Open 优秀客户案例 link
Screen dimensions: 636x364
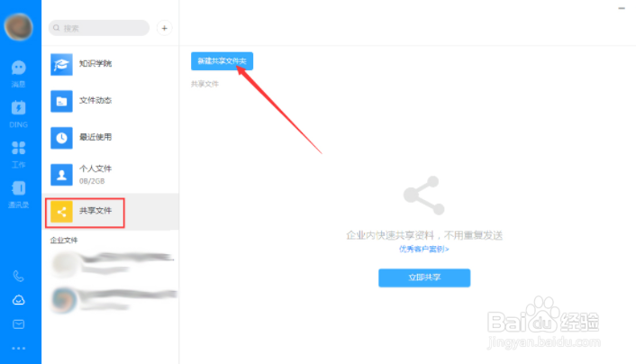(424, 250)
